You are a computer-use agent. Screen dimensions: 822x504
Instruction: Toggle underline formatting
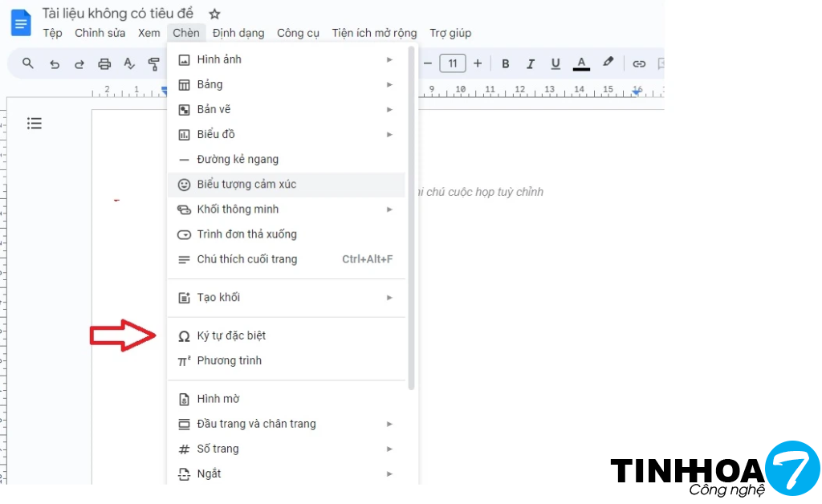[x=555, y=63]
